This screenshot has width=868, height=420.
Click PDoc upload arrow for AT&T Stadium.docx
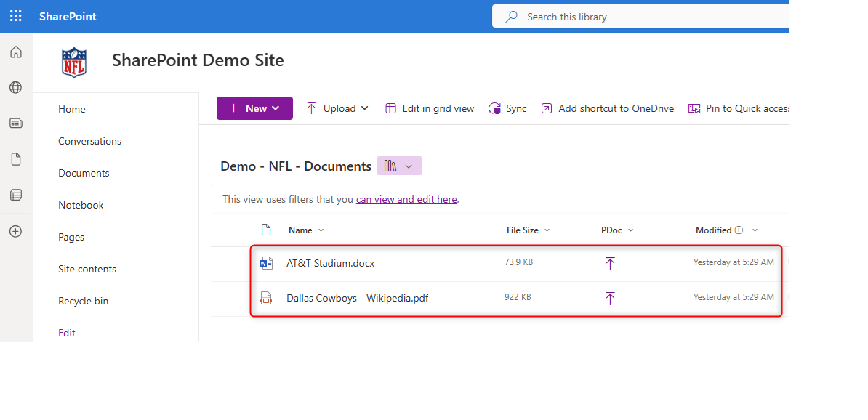610,263
